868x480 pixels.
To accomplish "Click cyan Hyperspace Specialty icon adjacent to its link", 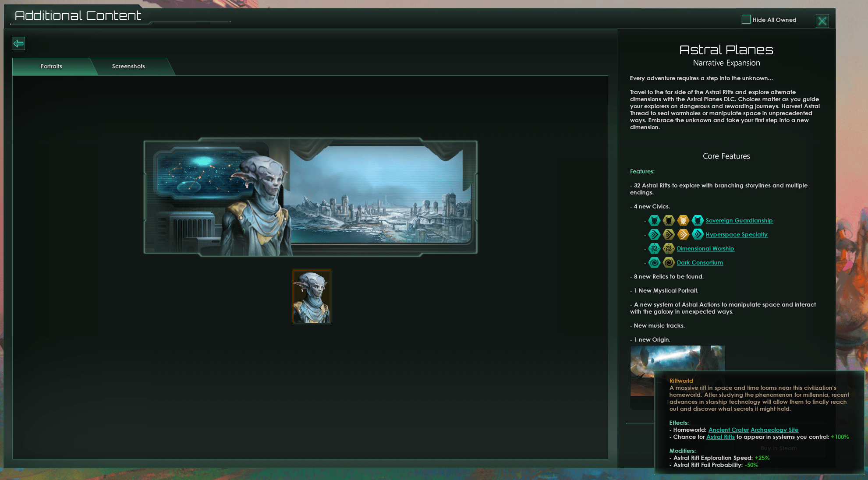I will (698, 234).
